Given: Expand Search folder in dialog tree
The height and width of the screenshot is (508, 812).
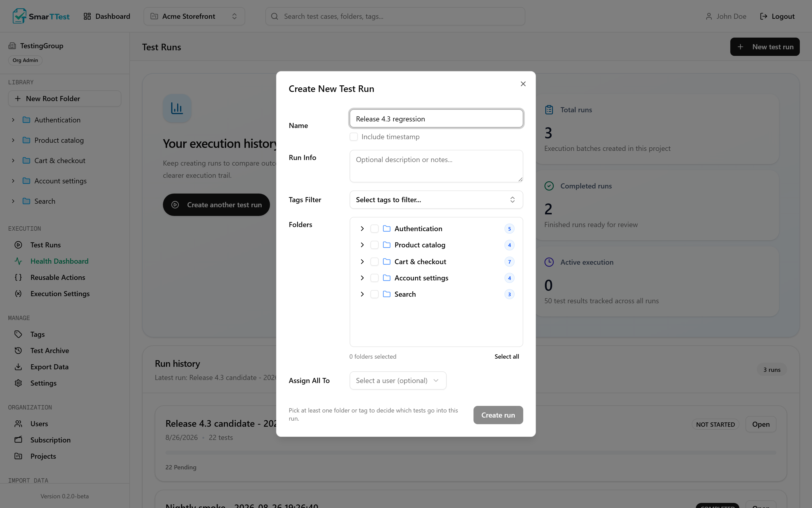Looking at the screenshot, I should 362,294.
